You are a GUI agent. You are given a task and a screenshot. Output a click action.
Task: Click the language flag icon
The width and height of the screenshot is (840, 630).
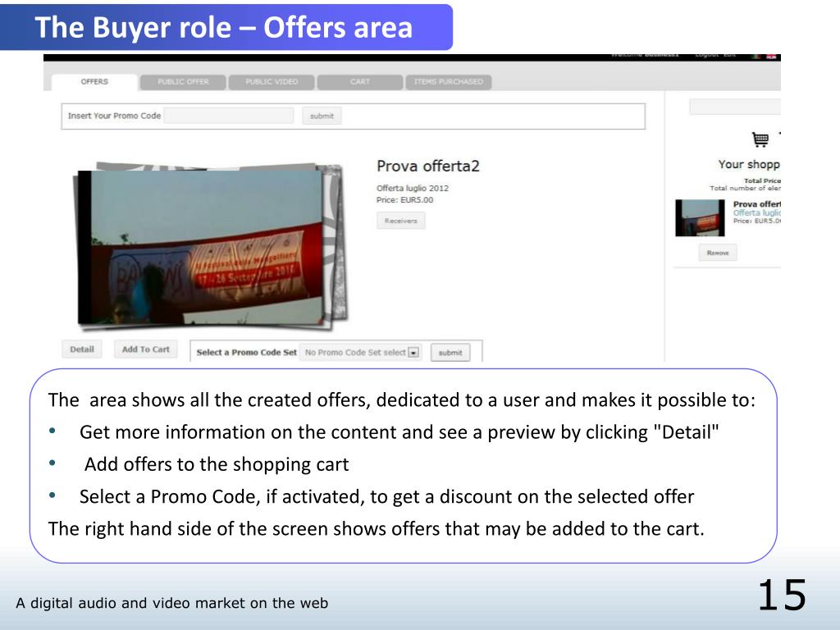click(x=771, y=57)
